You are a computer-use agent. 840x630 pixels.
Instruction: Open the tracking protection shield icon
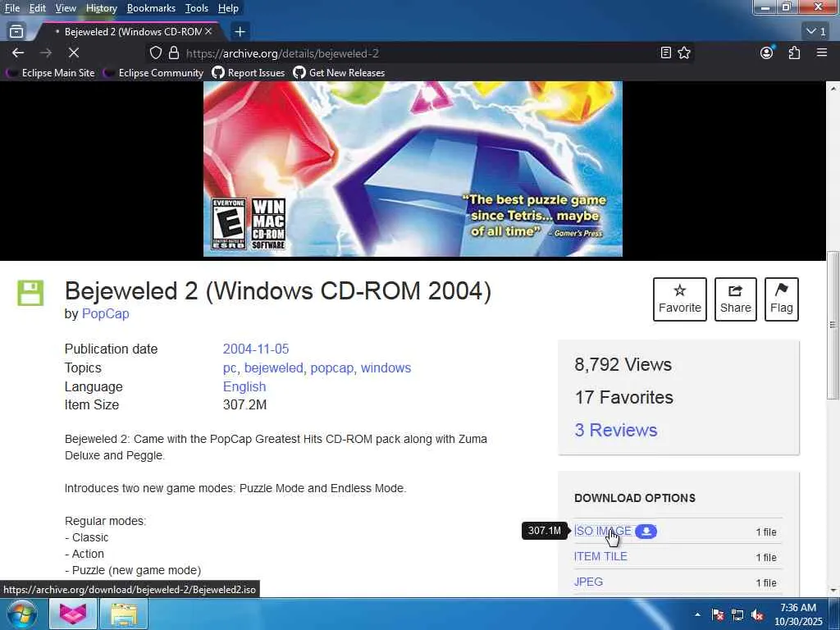[x=155, y=52]
